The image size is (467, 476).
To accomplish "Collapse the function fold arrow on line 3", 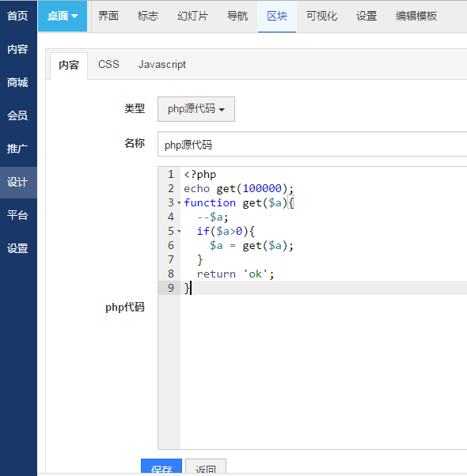I will pyautogui.click(x=179, y=202).
